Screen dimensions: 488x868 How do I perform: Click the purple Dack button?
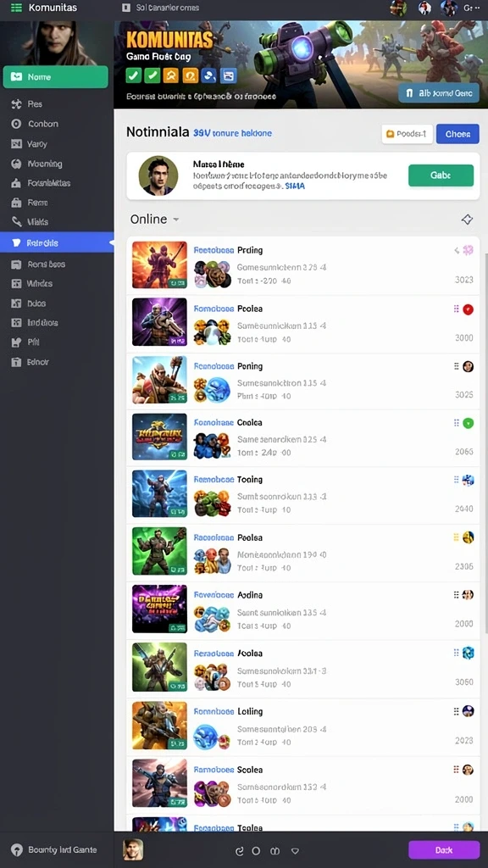[x=444, y=849]
